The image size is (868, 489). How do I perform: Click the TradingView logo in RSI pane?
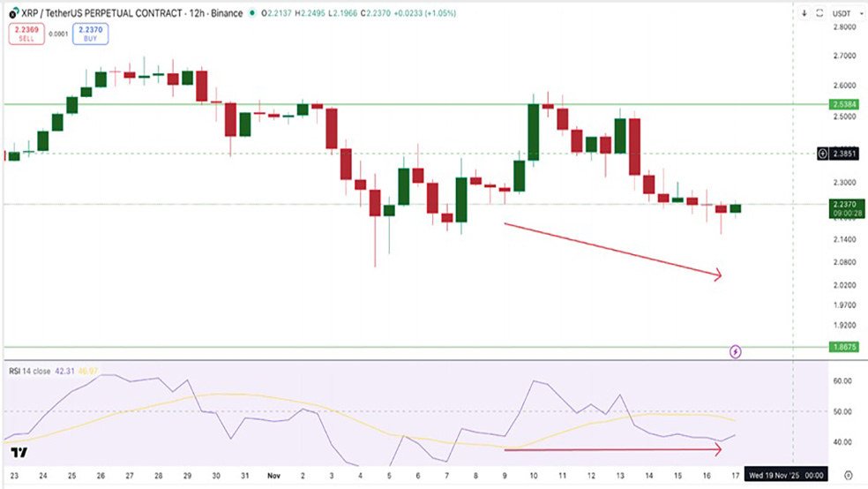(19, 453)
